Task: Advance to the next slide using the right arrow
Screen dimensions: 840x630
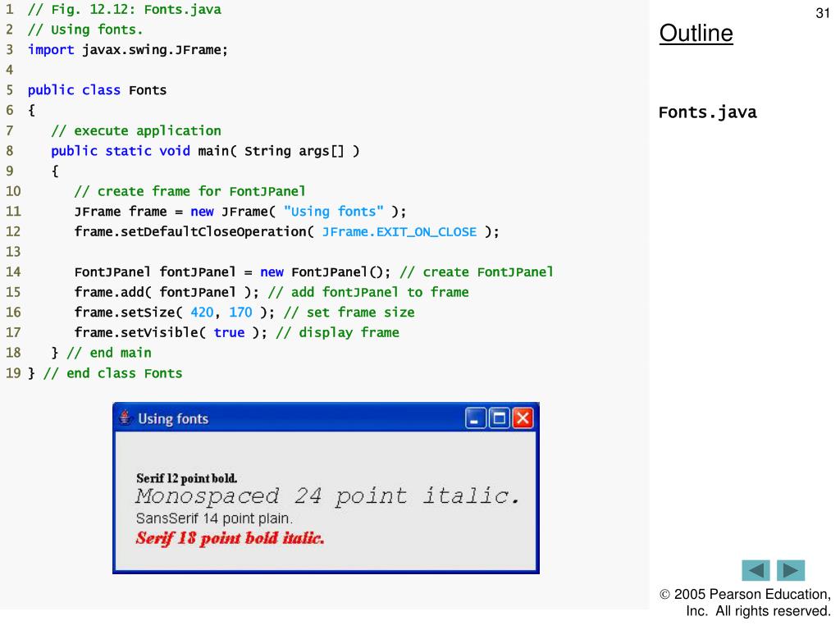Action: pyautogui.click(x=791, y=570)
